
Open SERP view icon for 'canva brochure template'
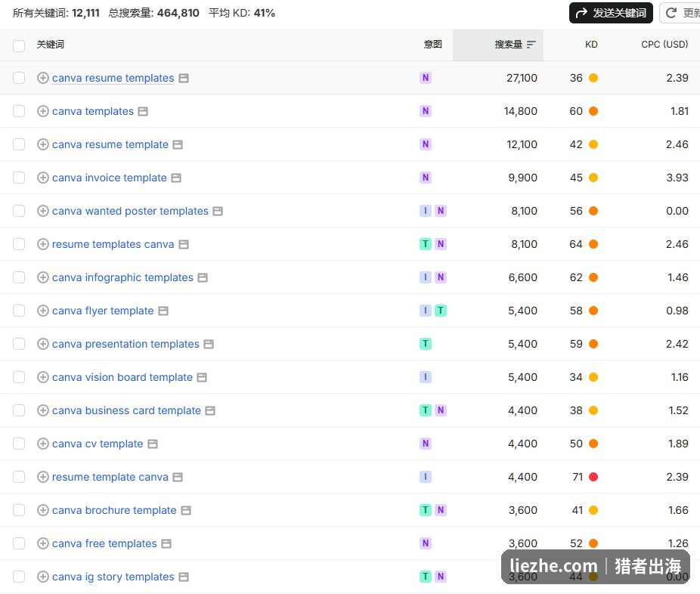coord(186,510)
